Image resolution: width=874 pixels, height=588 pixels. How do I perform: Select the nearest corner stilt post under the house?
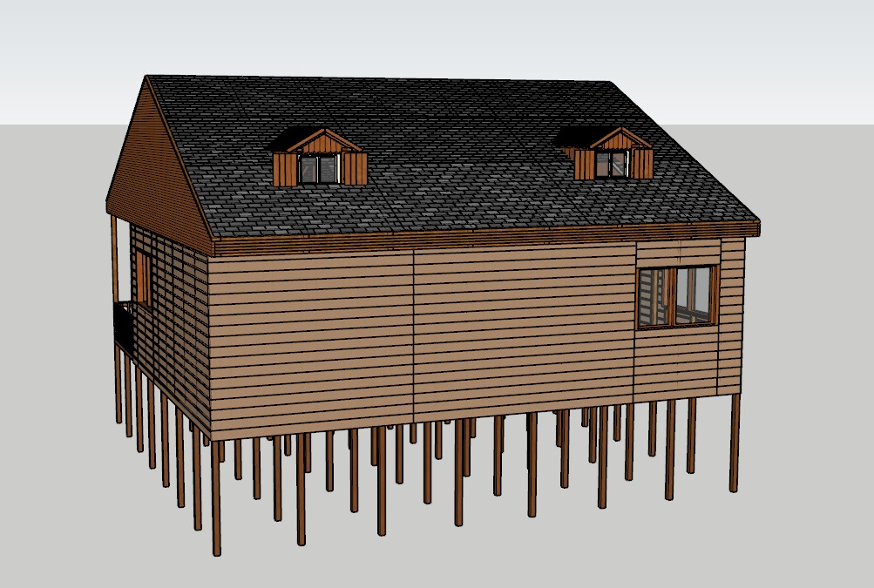coord(216,497)
